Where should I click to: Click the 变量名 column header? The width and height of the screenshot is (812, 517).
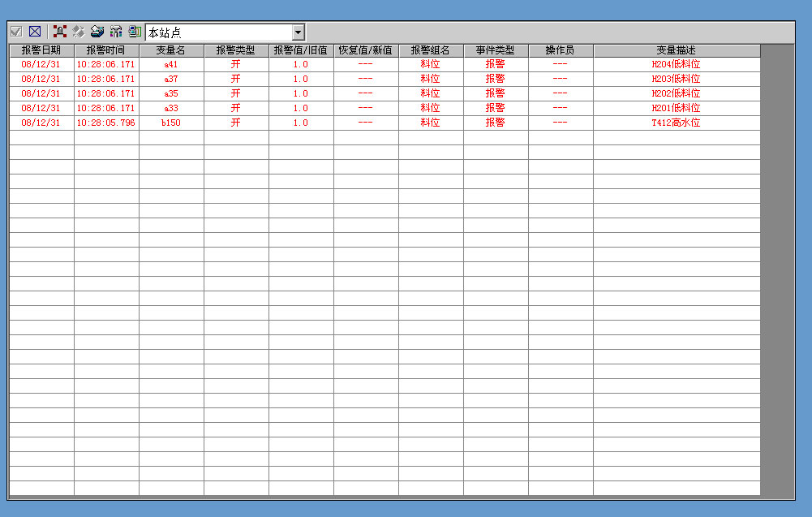pyautogui.click(x=171, y=50)
